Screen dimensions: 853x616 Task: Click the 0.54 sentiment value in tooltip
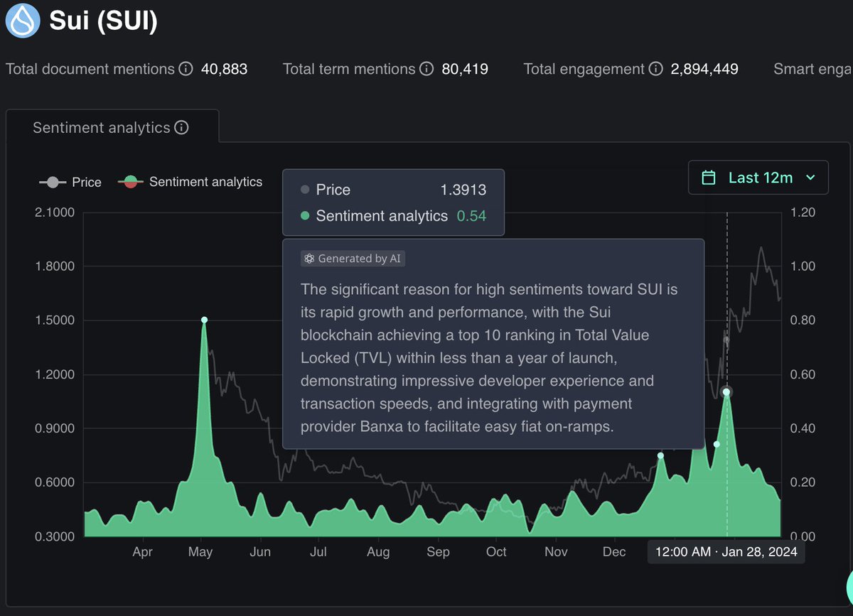tap(471, 216)
